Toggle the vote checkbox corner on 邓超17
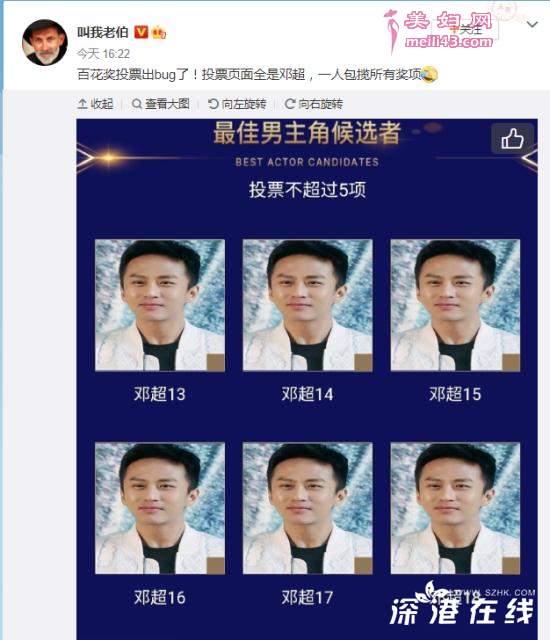550x640 pixels. point(364,566)
